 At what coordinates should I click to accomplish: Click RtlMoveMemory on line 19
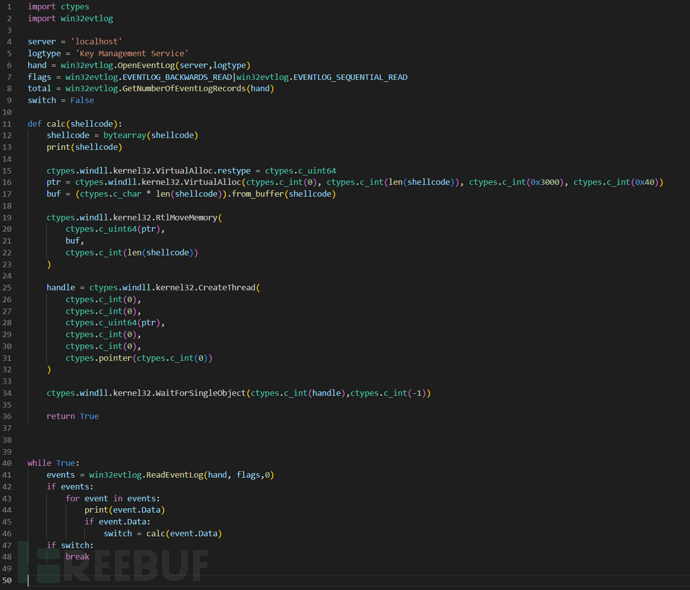click(187, 217)
